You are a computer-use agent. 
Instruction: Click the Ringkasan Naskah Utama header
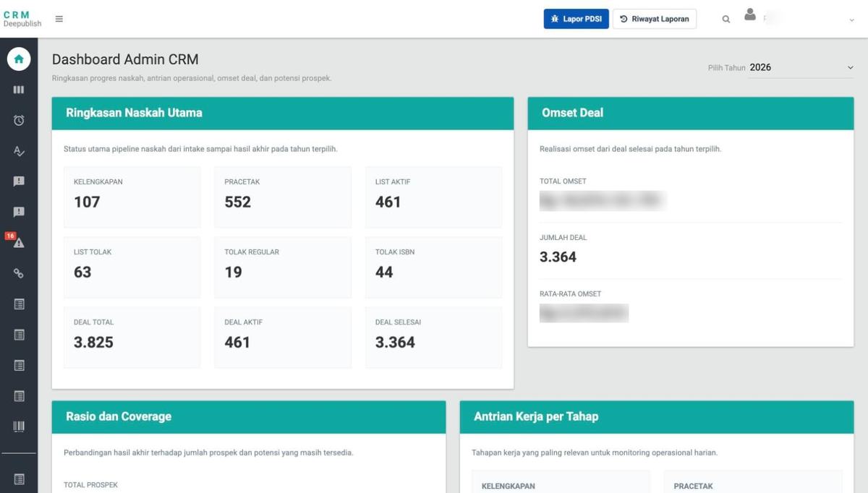(x=283, y=113)
